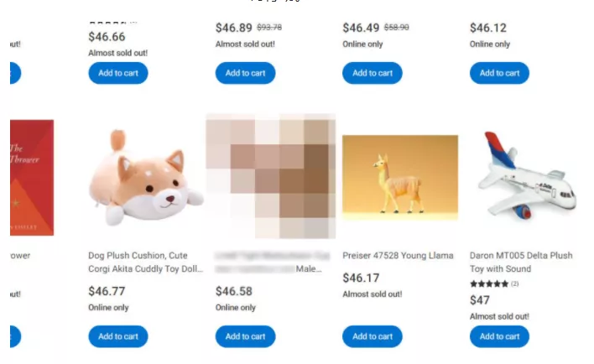
Task: Open the red book cover image
Action: (x=32, y=177)
